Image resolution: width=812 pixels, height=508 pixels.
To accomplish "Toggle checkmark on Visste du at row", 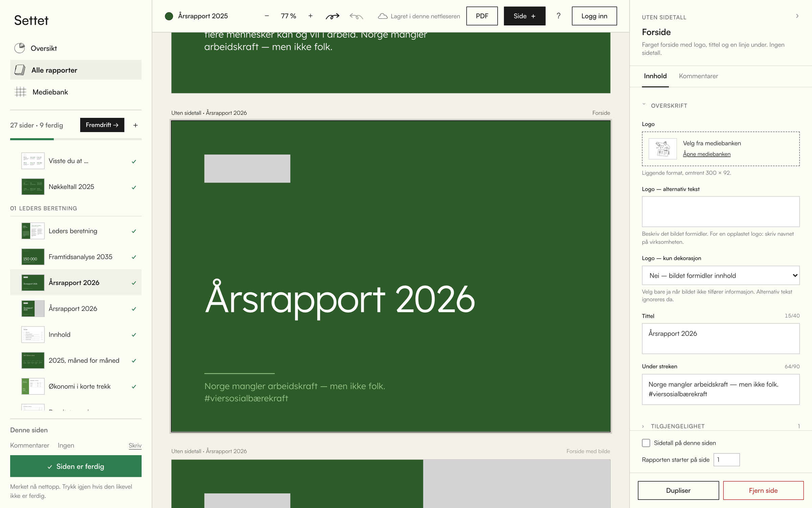I will [x=134, y=162].
